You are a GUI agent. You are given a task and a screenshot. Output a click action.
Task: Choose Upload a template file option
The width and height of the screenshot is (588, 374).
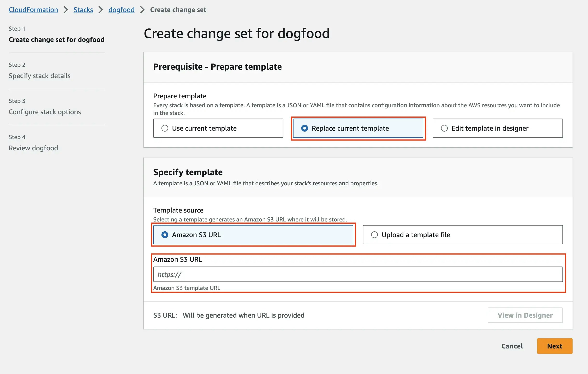coord(374,235)
